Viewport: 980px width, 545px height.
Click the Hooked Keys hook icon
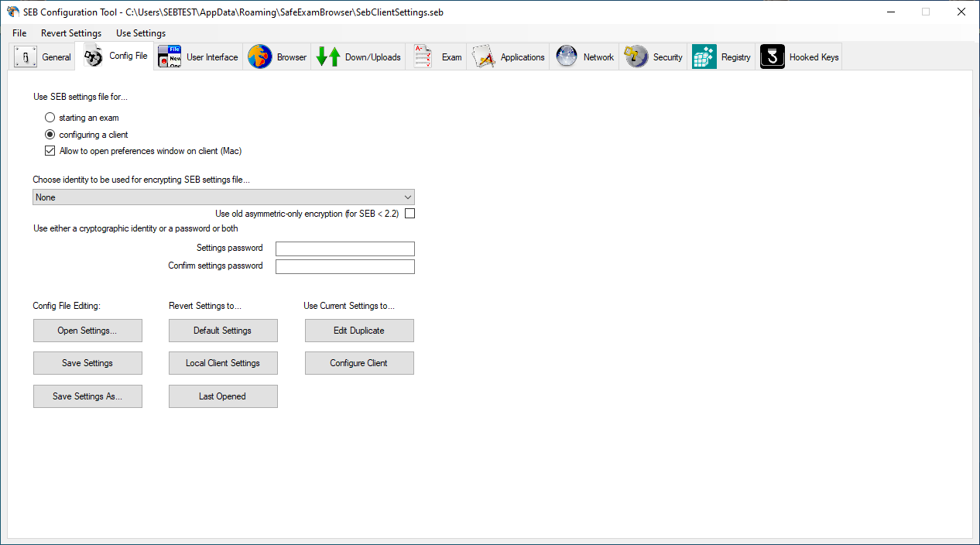[773, 57]
